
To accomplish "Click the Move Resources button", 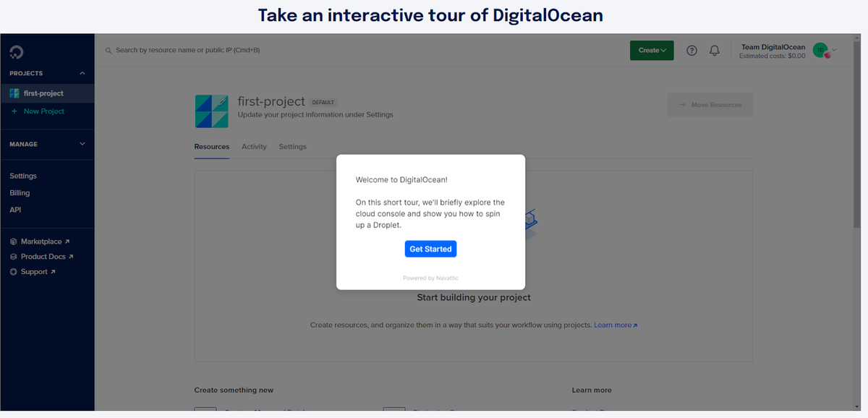I will (710, 105).
